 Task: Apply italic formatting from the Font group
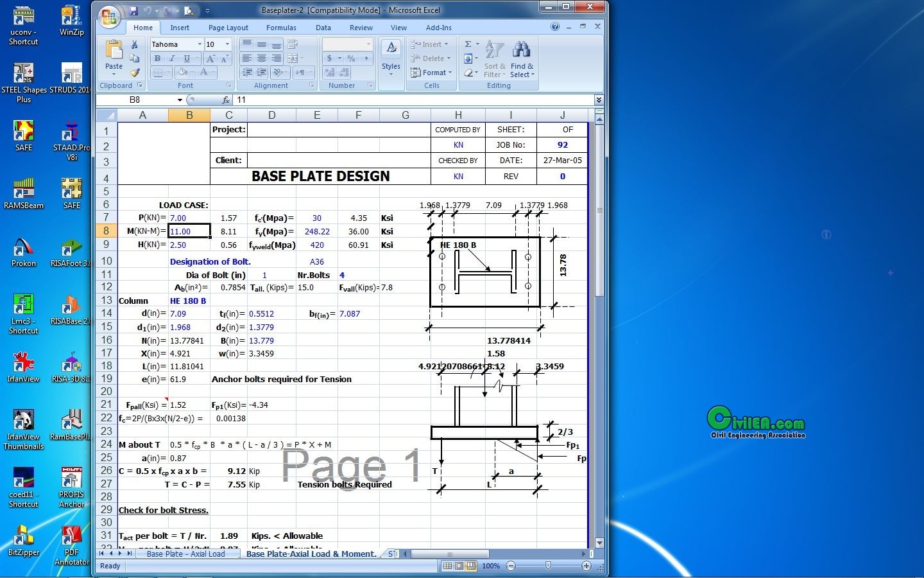tap(172, 58)
